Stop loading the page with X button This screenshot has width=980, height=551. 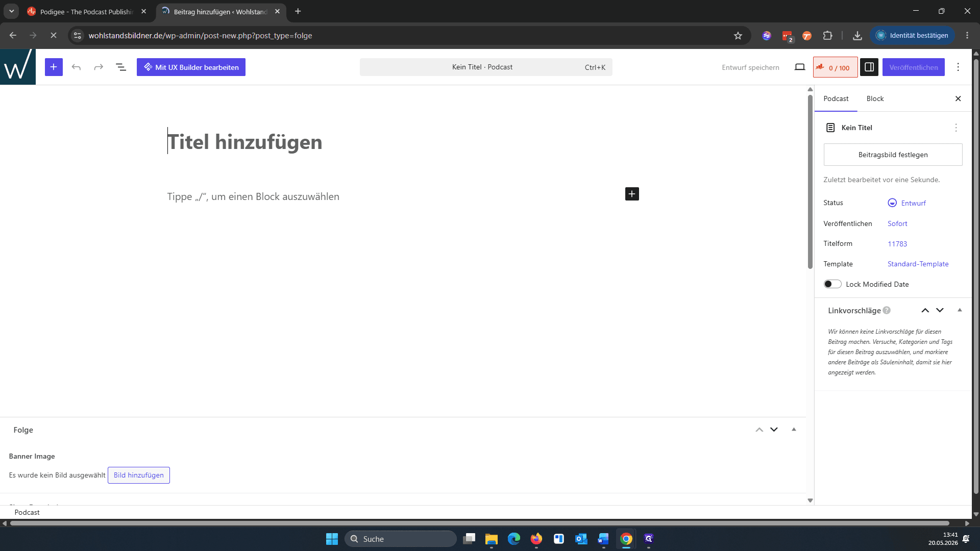click(54, 35)
